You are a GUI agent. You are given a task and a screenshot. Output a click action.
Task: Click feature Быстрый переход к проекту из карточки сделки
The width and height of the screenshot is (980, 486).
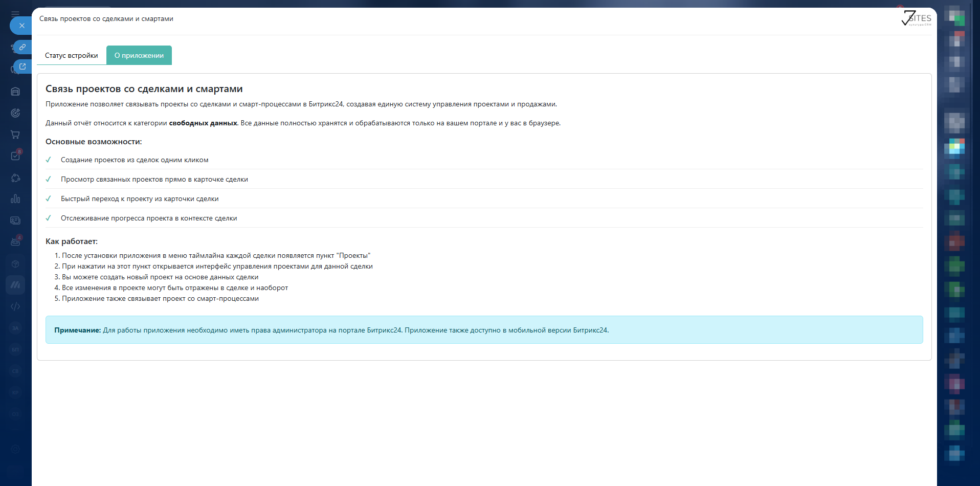(x=140, y=199)
